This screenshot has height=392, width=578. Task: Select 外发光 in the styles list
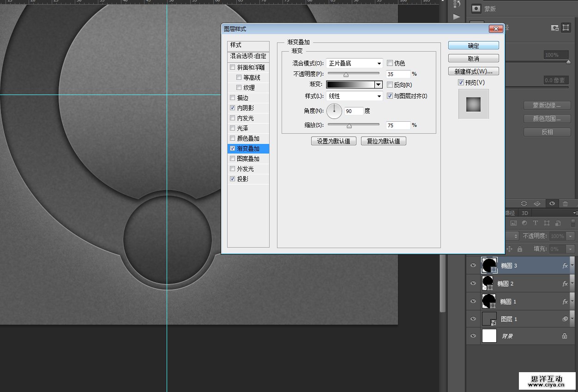point(245,169)
